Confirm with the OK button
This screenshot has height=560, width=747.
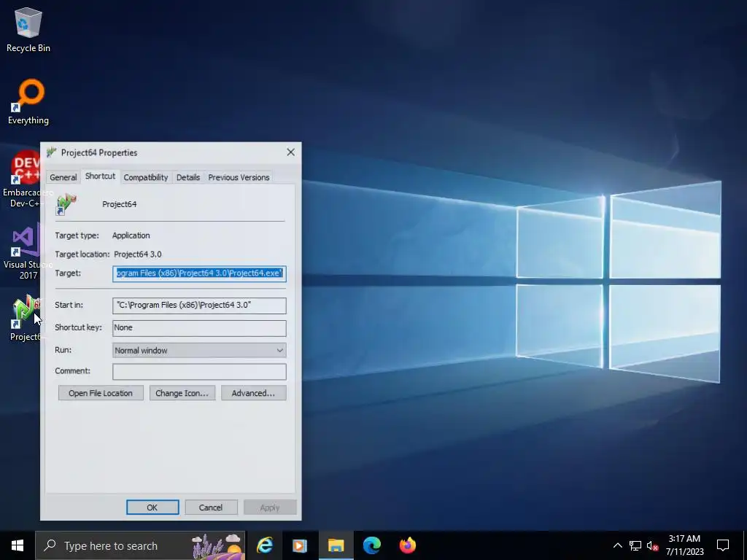pyautogui.click(x=152, y=507)
